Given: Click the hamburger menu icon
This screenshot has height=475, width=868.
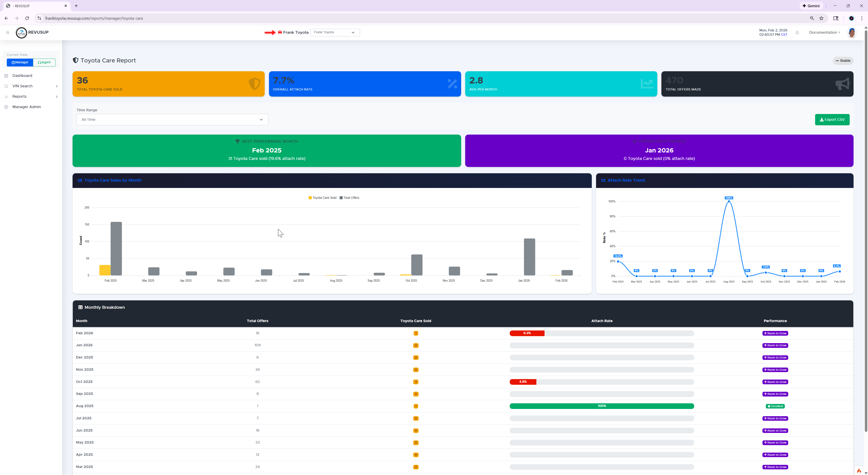Looking at the screenshot, I should 7,32.
